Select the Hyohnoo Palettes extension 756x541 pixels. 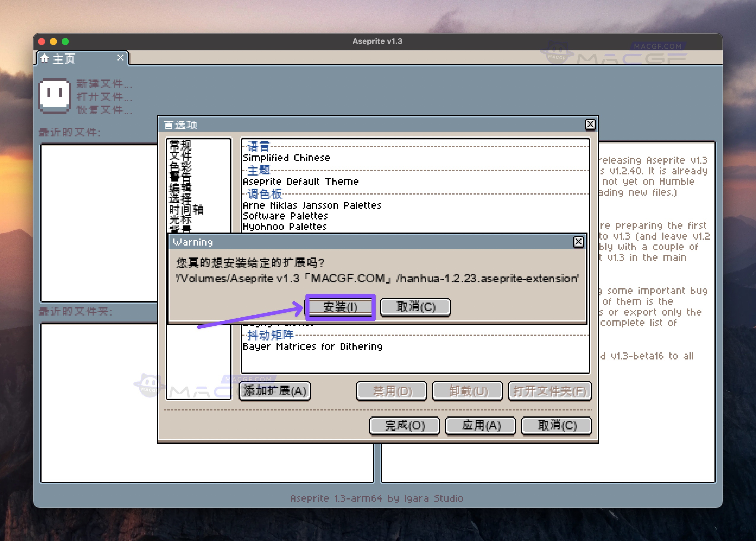point(285,227)
